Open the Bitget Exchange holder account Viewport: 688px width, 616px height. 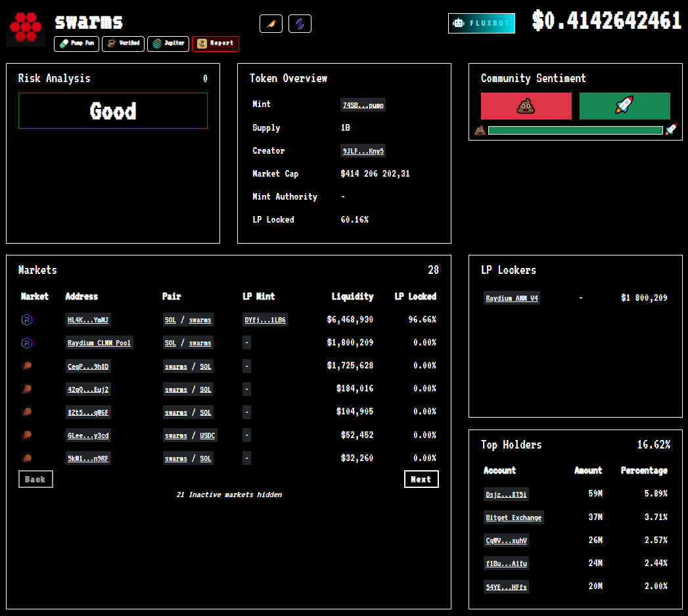point(513,517)
